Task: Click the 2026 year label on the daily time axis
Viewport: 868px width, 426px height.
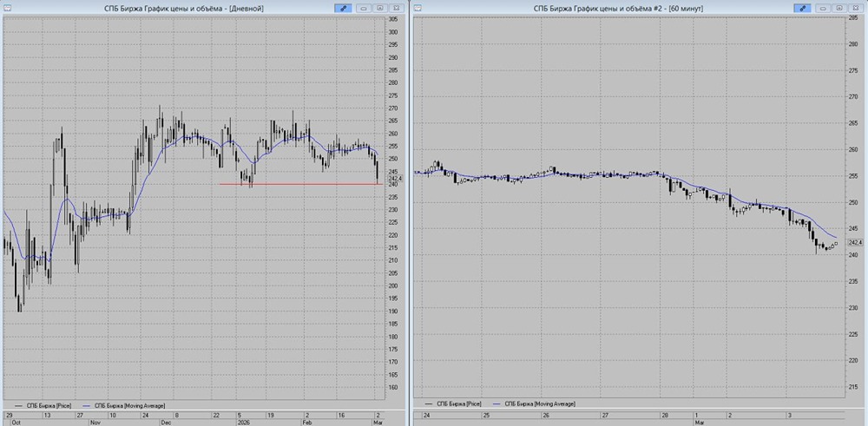Action: point(244,423)
